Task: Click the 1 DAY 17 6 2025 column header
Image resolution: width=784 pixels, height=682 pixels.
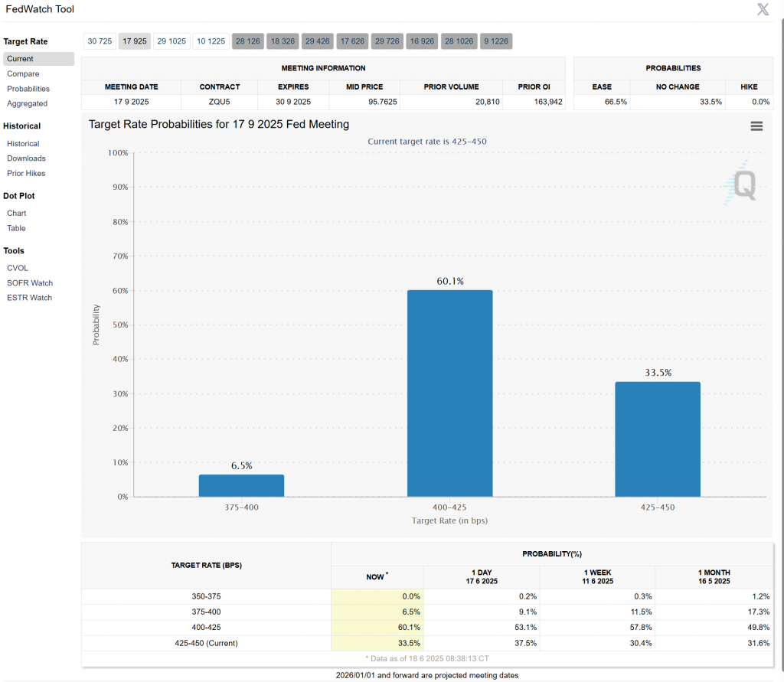Action: [x=482, y=576]
